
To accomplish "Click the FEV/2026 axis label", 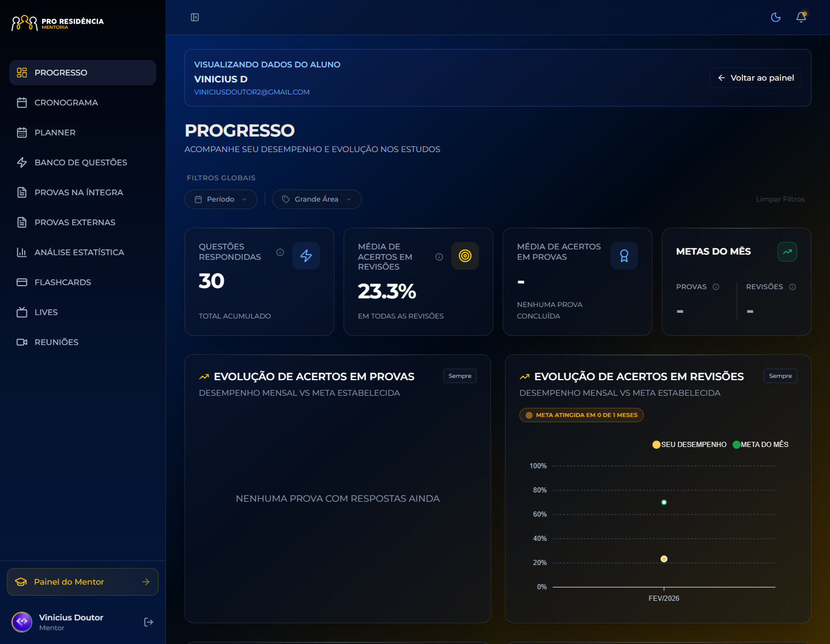I will [664, 598].
